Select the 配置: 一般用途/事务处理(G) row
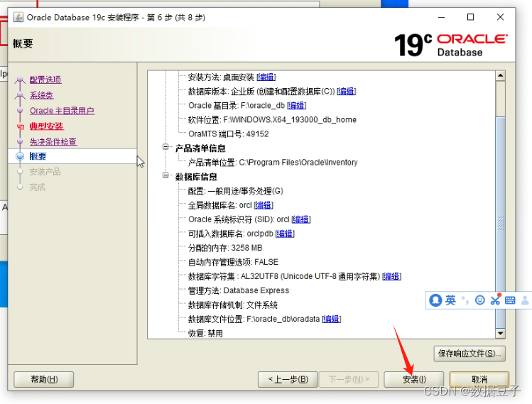The image size is (532, 404). (x=236, y=191)
